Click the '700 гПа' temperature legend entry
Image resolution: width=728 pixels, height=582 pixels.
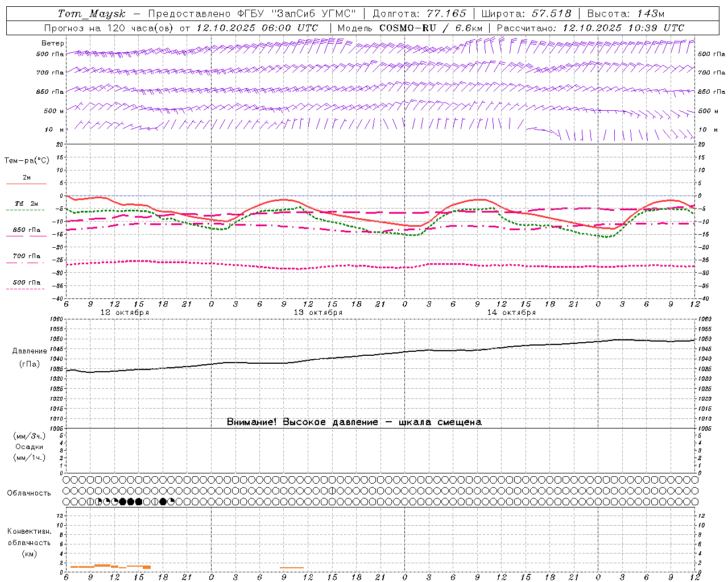[27, 256]
